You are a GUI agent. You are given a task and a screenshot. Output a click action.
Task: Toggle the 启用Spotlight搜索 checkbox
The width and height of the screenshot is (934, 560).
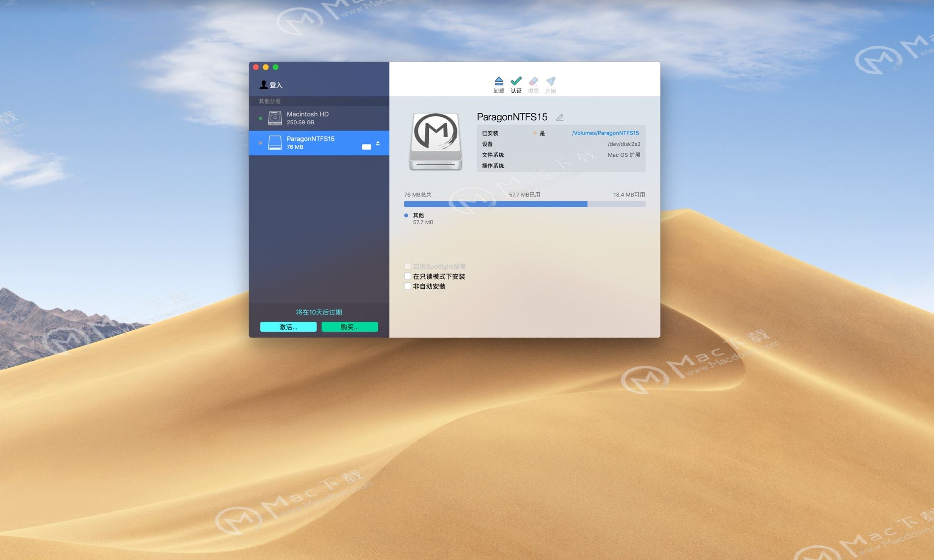point(408,266)
